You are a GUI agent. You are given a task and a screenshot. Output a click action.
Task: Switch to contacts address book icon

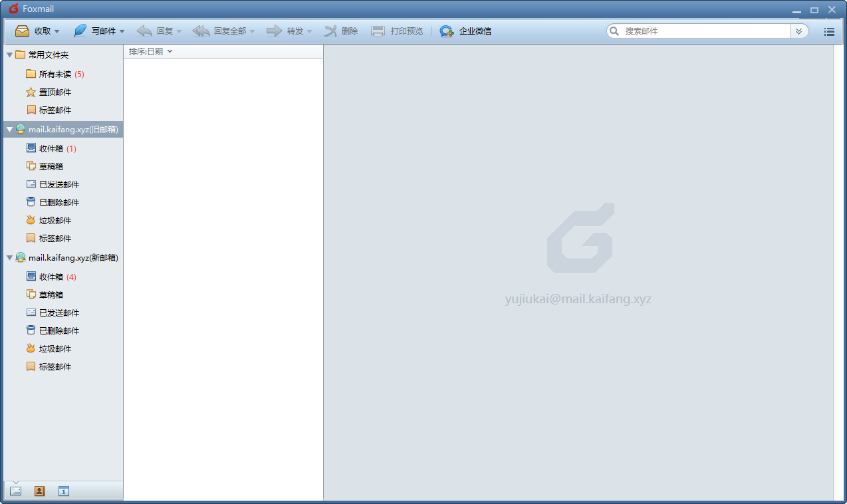point(39,491)
